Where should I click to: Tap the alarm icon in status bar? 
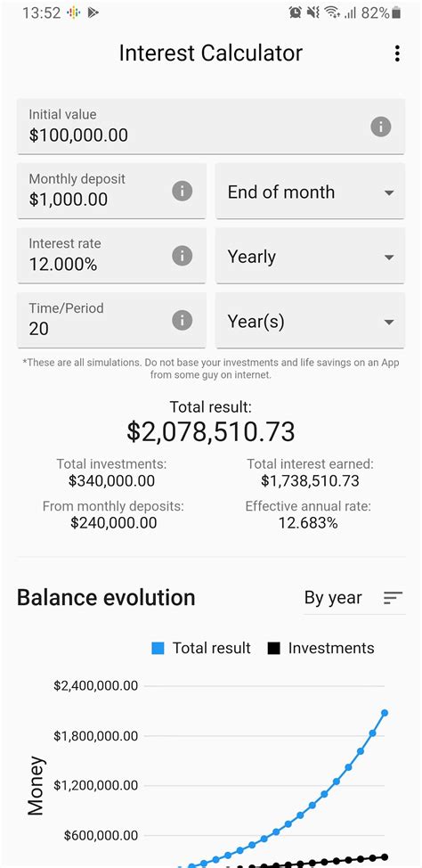click(296, 12)
